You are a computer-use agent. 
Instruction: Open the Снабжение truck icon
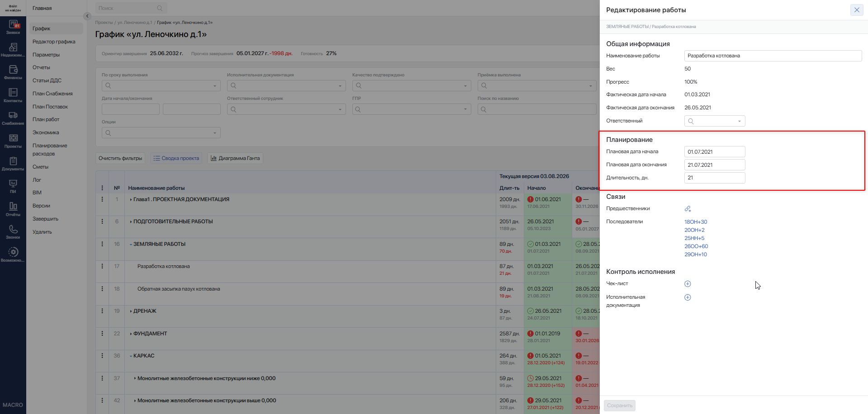[13, 118]
